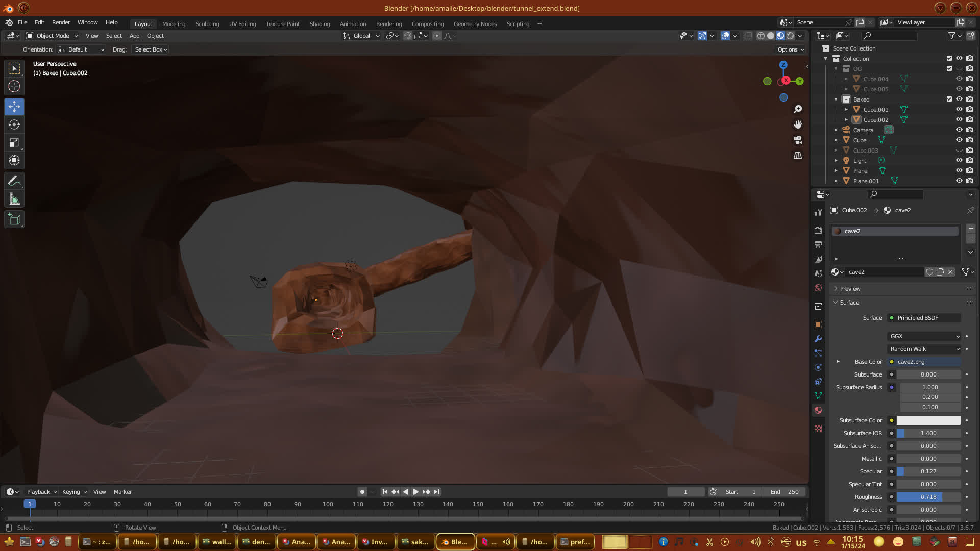Toggle visibility of the Light object
The height and width of the screenshot is (551, 980).
coord(959,160)
